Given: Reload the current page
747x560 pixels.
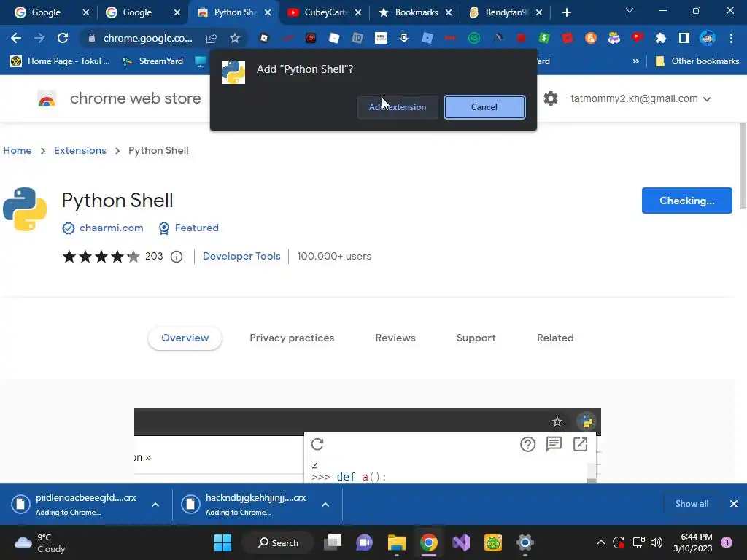Looking at the screenshot, I should pyautogui.click(x=63, y=38).
